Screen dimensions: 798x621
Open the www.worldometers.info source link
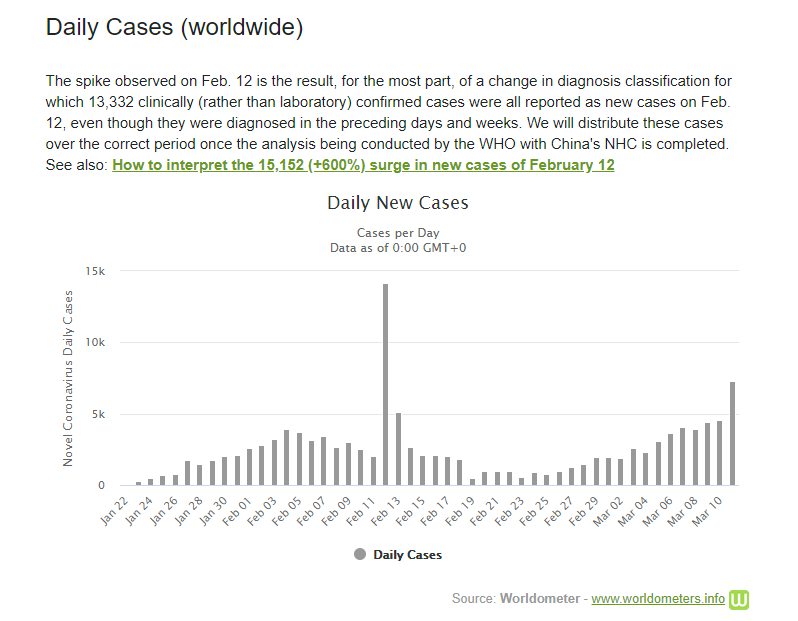tap(658, 599)
